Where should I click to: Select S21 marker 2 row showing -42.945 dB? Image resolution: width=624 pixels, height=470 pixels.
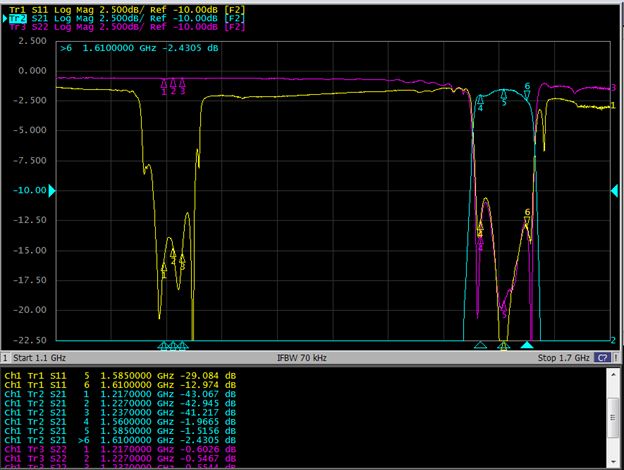click(x=120, y=403)
